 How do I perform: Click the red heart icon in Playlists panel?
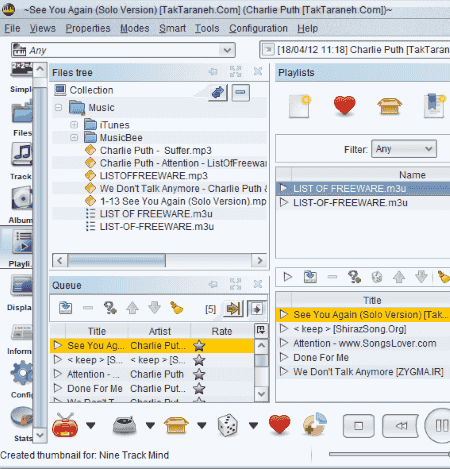coord(345,106)
